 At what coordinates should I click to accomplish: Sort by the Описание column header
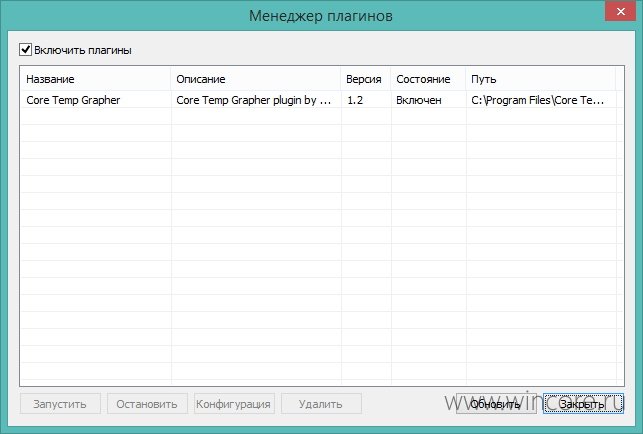(x=255, y=79)
